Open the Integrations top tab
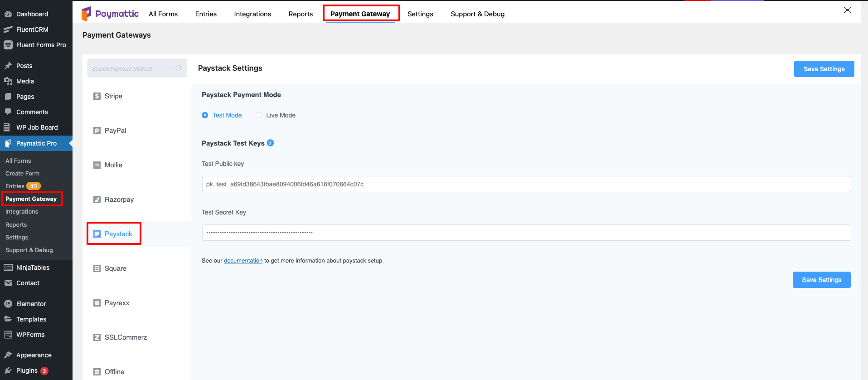The width and height of the screenshot is (868, 380). click(252, 14)
